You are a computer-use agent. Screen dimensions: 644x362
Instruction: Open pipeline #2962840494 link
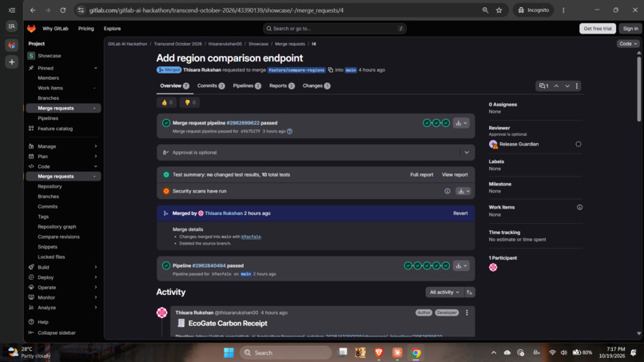pyautogui.click(x=209, y=266)
